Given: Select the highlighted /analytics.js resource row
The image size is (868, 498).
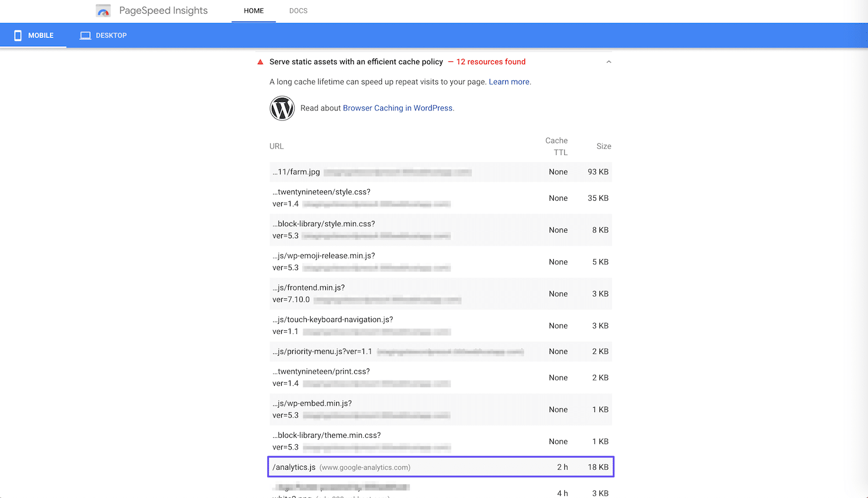Looking at the screenshot, I should [x=441, y=466].
